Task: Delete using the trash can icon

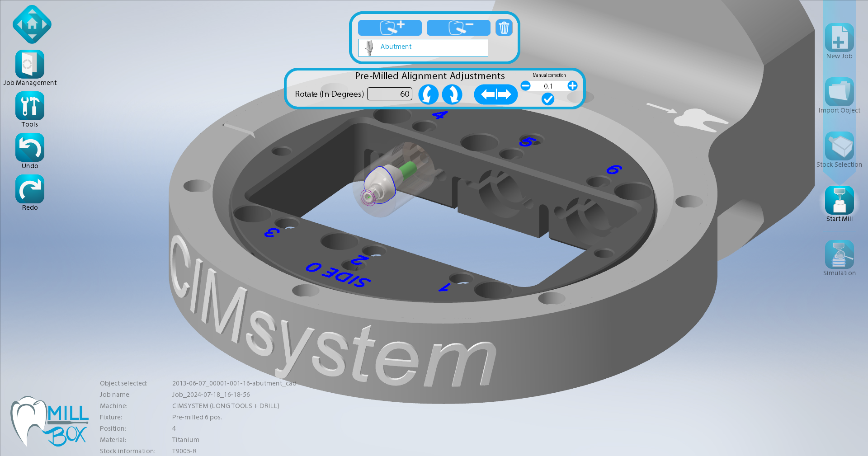Action: point(504,28)
